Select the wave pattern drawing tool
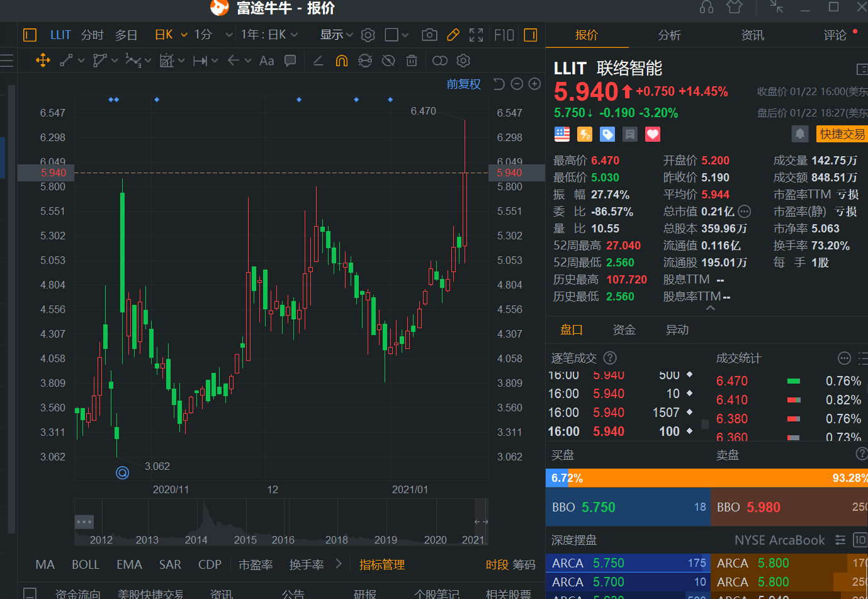Viewport: 868px width, 599px height. 133,60
